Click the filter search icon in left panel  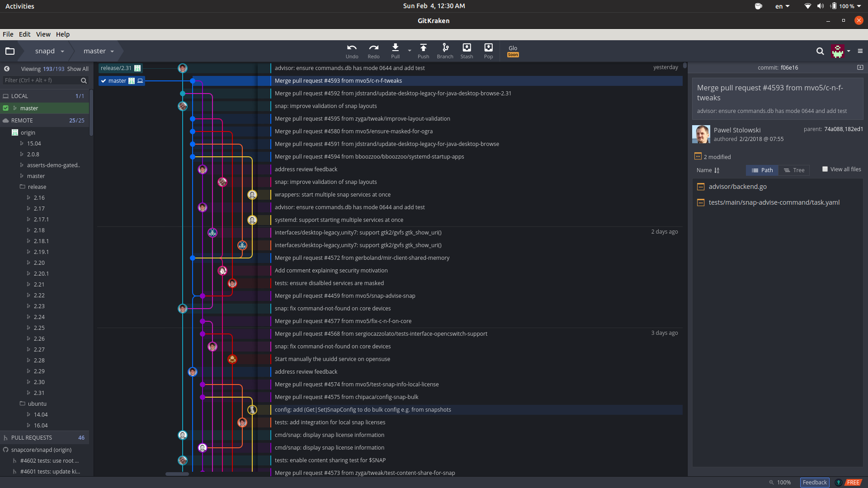[84, 80]
